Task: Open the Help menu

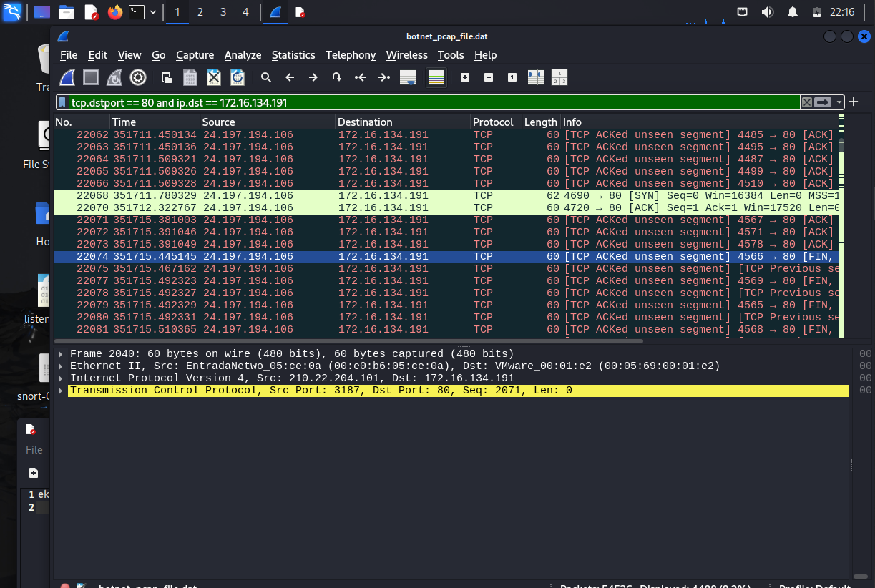Action: [x=485, y=55]
